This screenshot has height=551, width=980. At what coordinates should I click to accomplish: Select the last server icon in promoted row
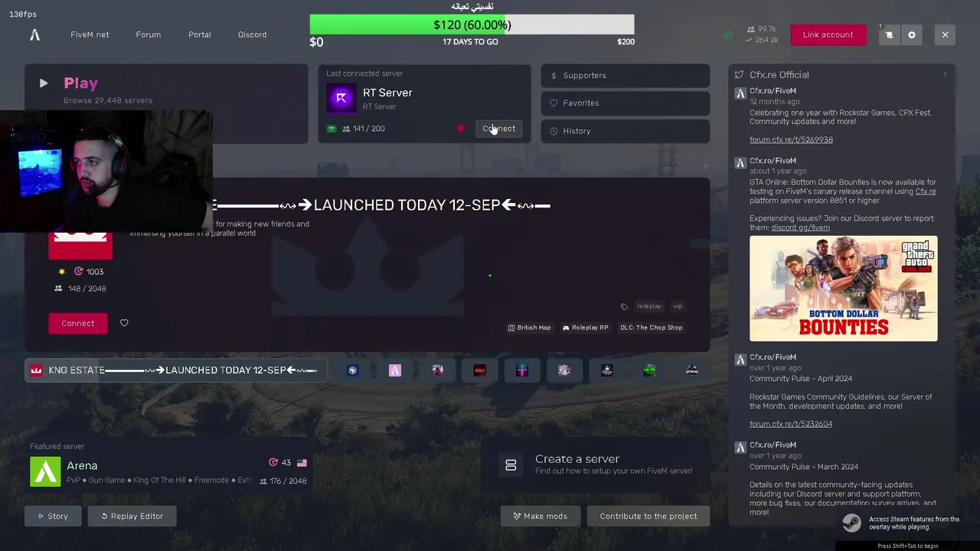click(692, 370)
